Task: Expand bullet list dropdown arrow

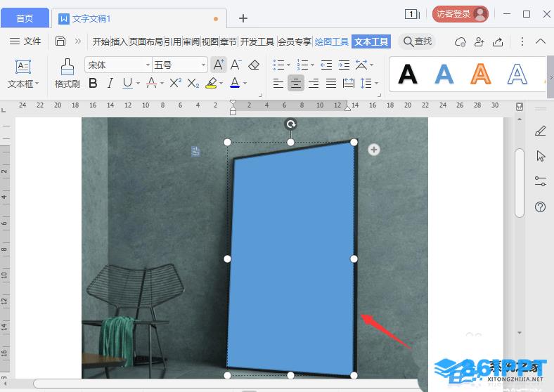Action: click(289, 65)
